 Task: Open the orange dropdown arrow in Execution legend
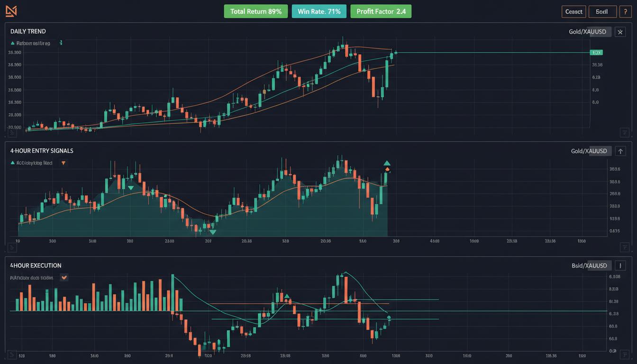coord(64,277)
